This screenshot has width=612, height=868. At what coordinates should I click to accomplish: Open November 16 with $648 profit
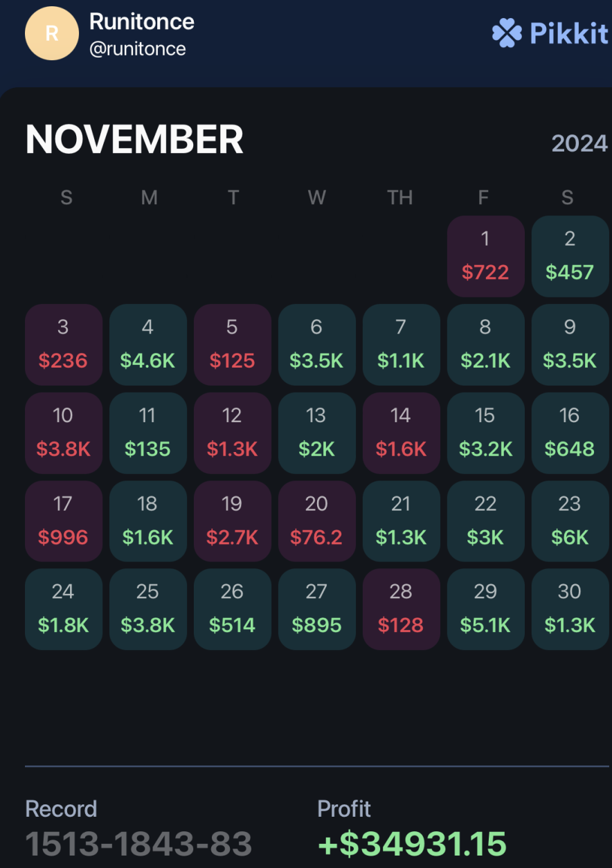570,433
